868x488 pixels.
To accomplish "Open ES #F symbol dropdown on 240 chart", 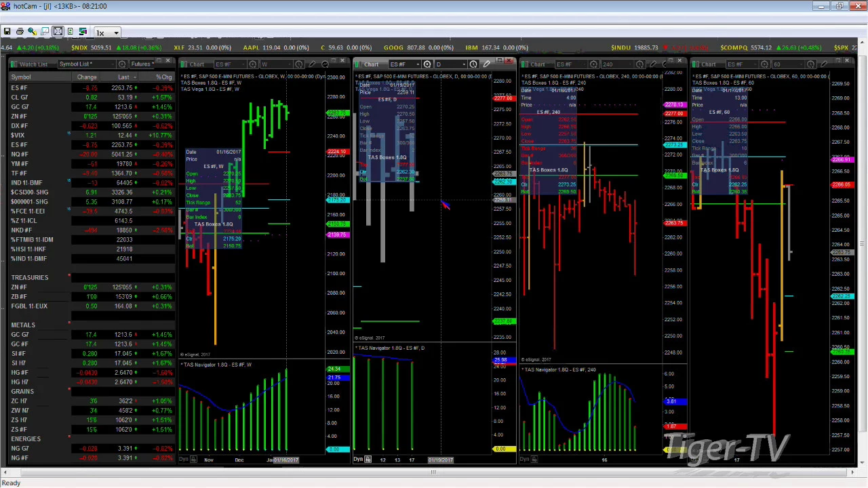I will [570, 64].
